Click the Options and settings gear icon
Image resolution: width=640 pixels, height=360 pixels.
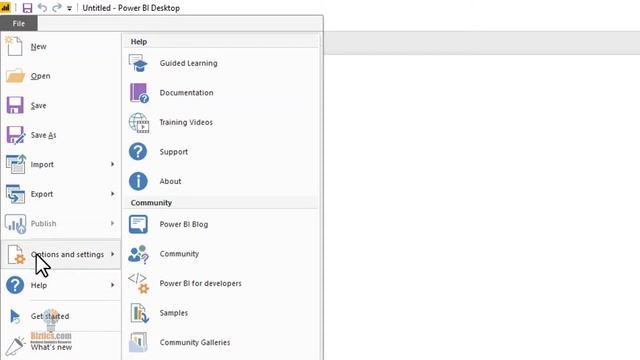click(x=16, y=255)
